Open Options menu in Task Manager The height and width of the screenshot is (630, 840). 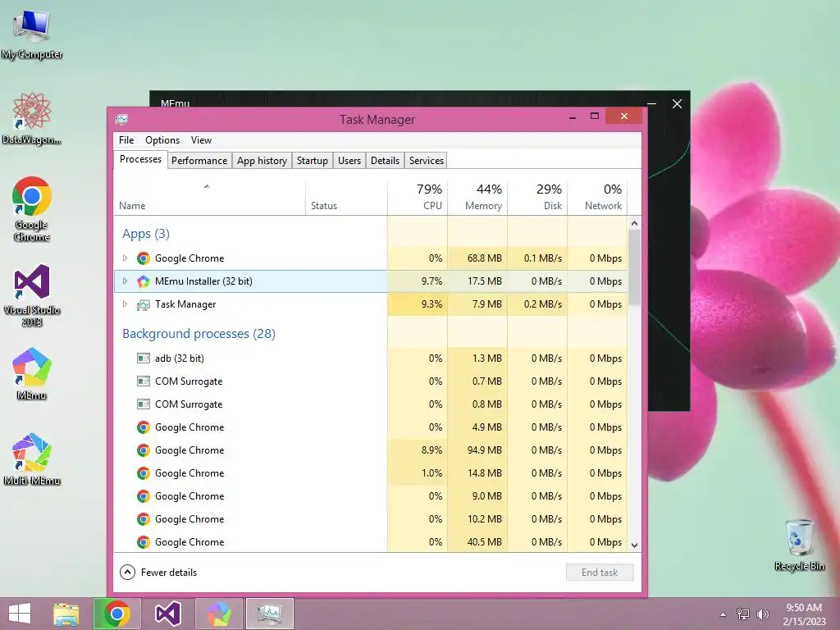point(162,139)
